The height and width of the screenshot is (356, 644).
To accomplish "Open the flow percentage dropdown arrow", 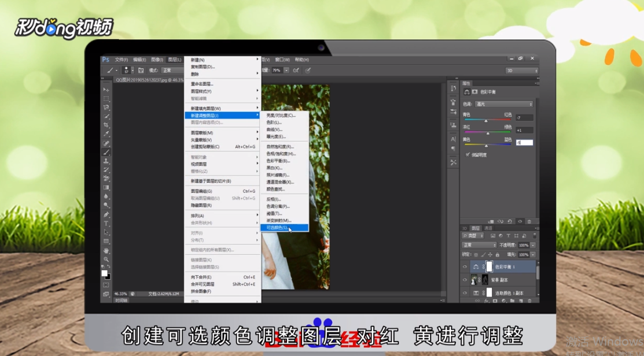I will point(286,70).
